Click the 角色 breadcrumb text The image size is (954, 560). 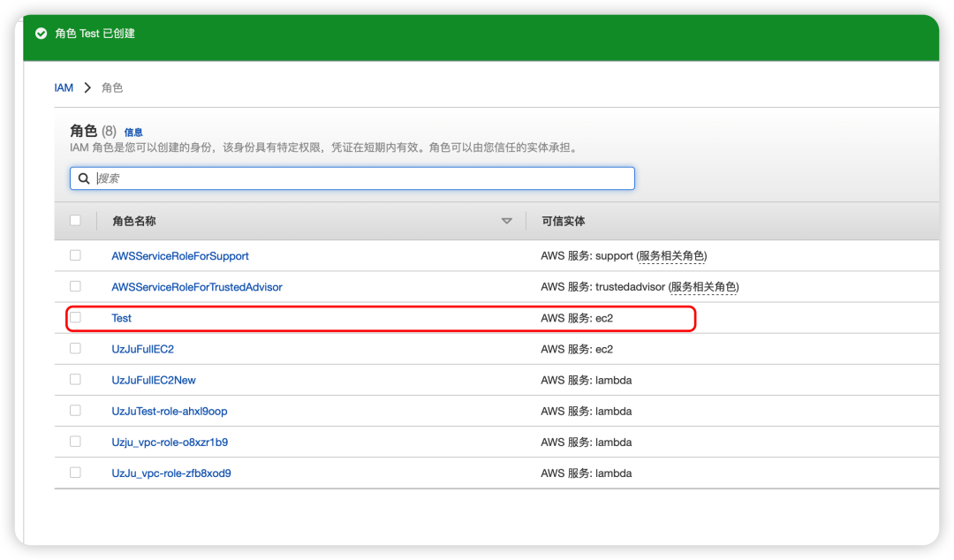[x=112, y=87]
